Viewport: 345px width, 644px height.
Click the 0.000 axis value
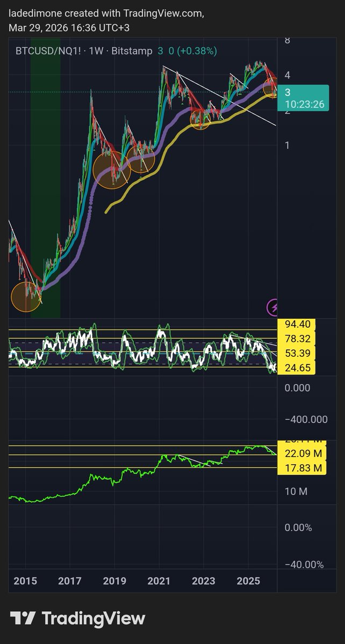click(298, 387)
